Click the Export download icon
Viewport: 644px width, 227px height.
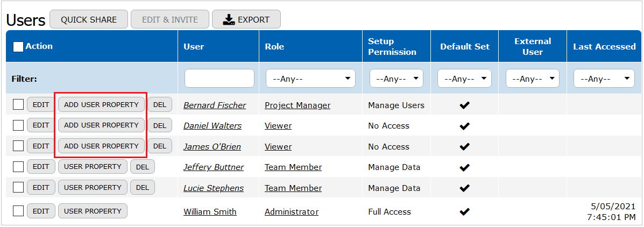pos(229,20)
